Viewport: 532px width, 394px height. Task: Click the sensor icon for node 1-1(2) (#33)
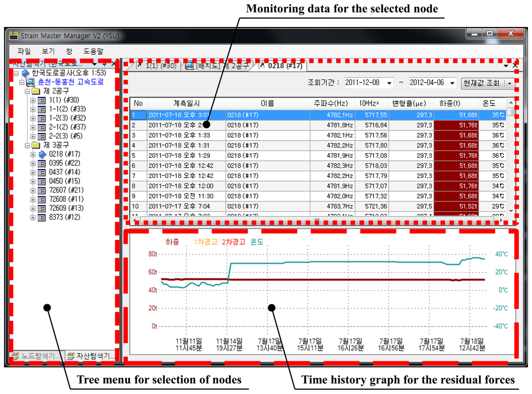pos(42,110)
